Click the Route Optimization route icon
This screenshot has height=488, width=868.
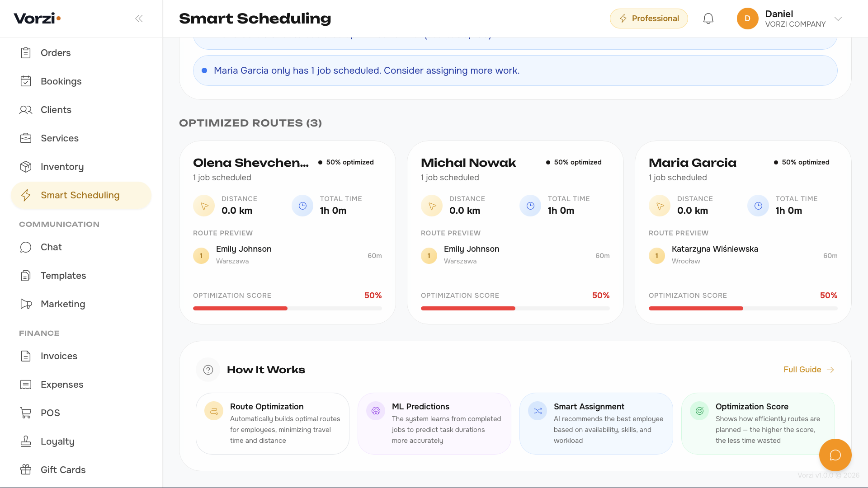click(x=214, y=411)
